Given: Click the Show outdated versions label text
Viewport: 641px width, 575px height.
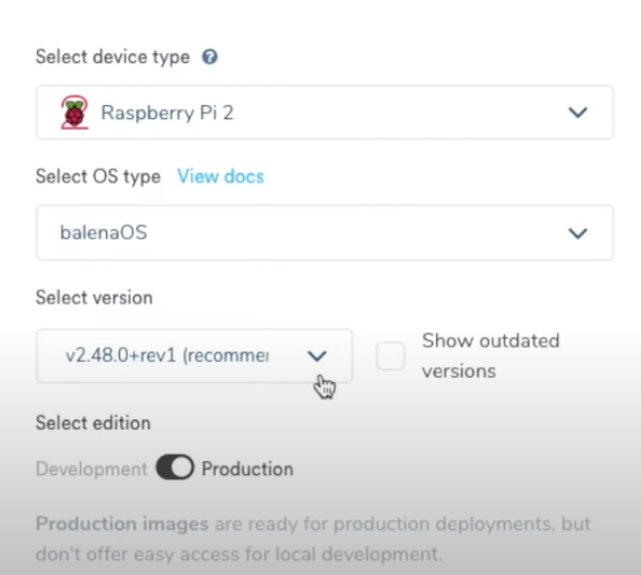Looking at the screenshot, I should (x=490, y=355).
